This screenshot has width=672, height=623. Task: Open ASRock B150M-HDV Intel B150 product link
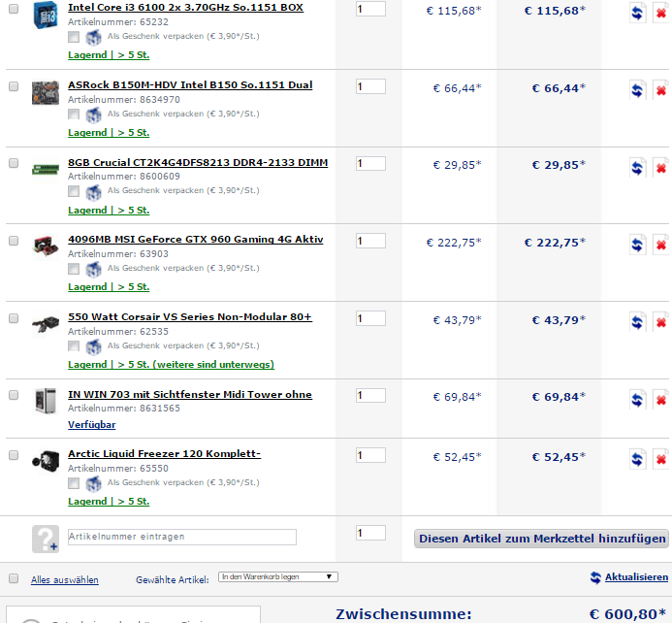click(x=190, y=85)
